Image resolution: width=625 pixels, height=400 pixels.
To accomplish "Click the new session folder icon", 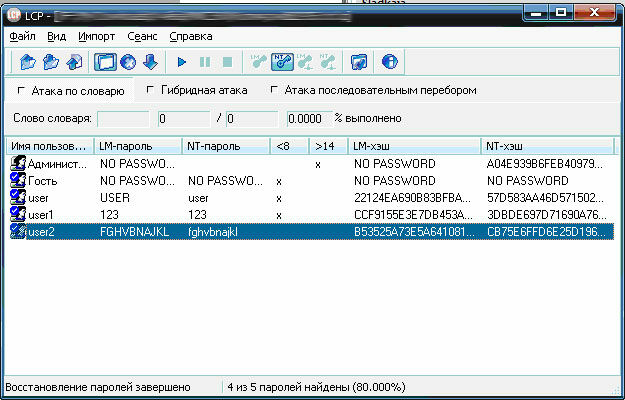I will pyautogui.click(x=28, y=62).
